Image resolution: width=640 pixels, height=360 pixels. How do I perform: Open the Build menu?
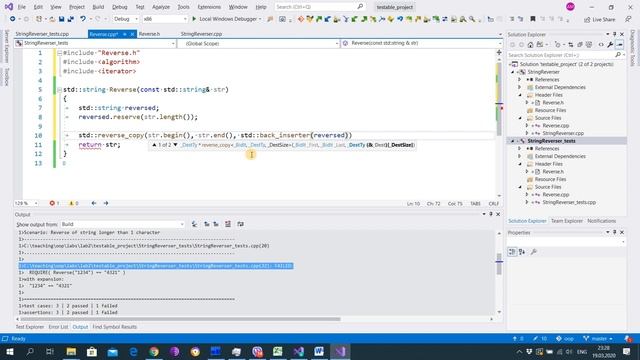coord(98,7)
